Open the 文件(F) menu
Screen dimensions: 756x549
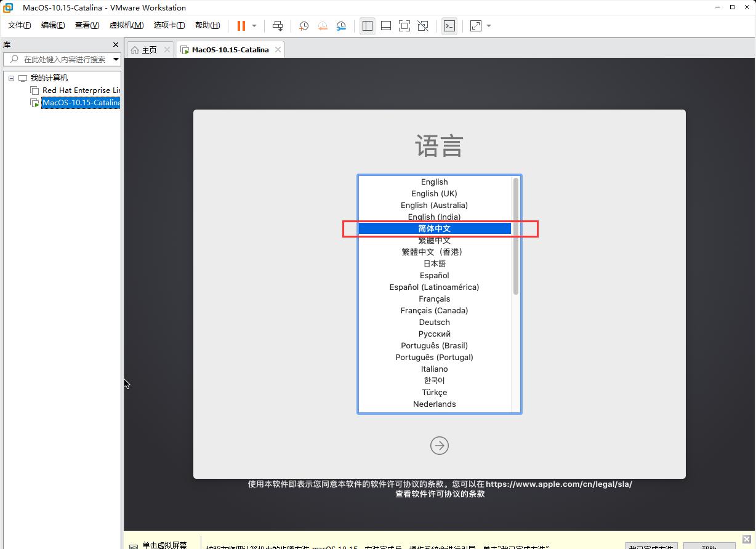19,25
